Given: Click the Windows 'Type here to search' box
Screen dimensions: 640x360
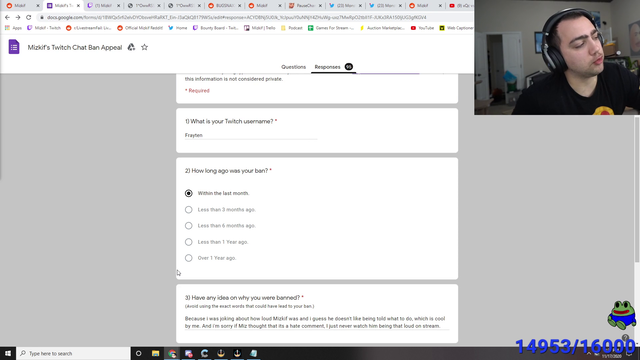Looking at the screenshot, I should [x=73, y=353].
